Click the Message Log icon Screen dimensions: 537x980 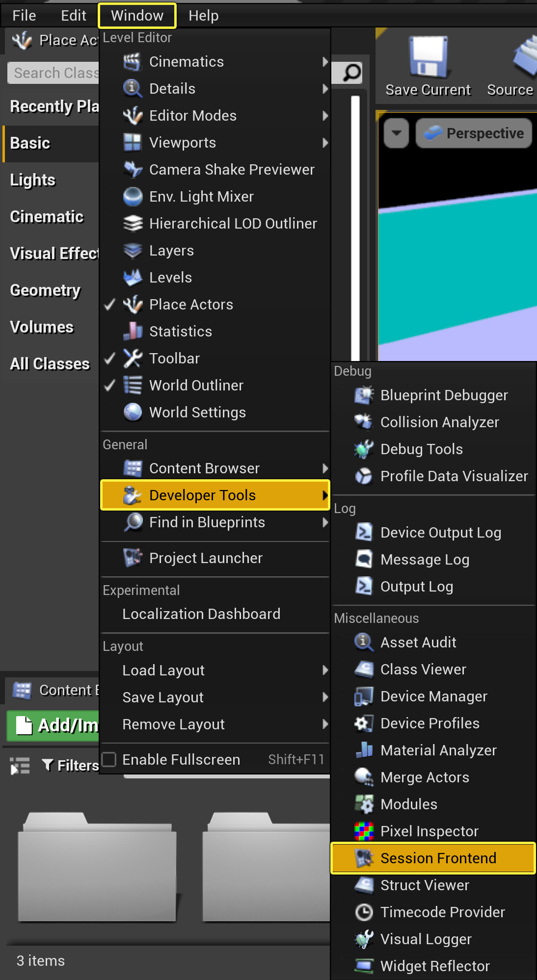click(x=364, y=560)
